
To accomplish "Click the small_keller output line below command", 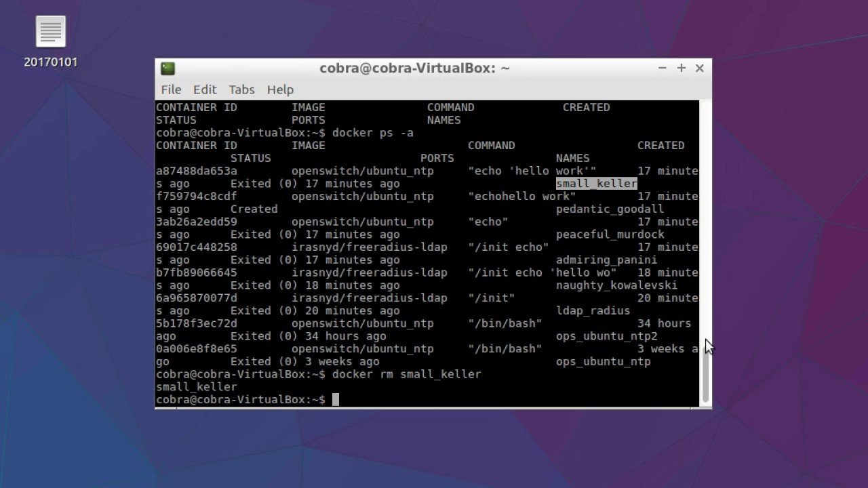I will click(x=197, y=387).
